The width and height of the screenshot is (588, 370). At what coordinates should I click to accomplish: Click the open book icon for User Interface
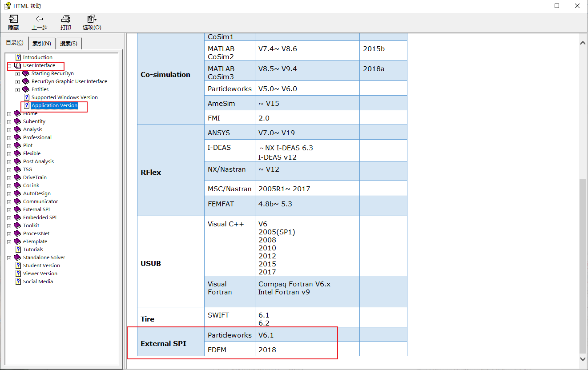point(18,65)
